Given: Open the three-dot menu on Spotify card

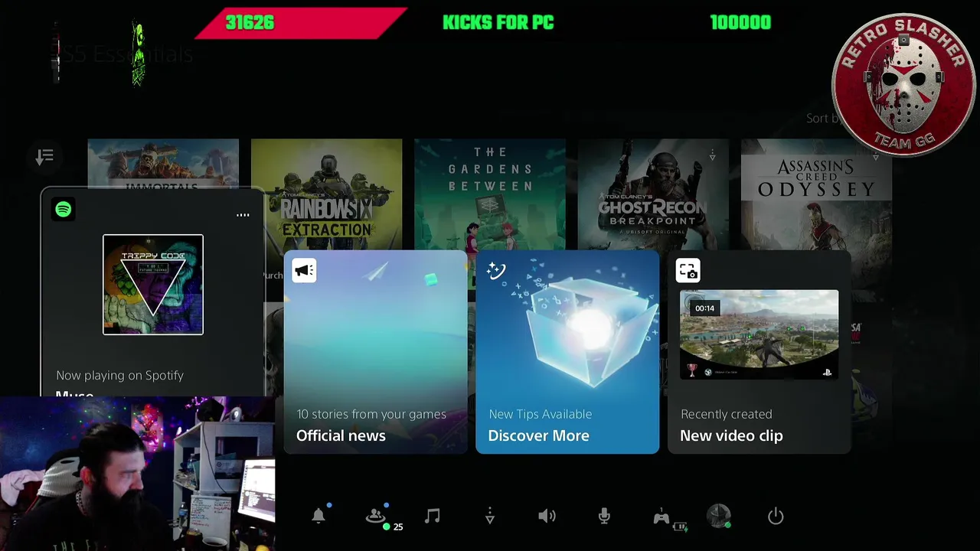Looking at the screenshot, I should [x=243, y=215].
